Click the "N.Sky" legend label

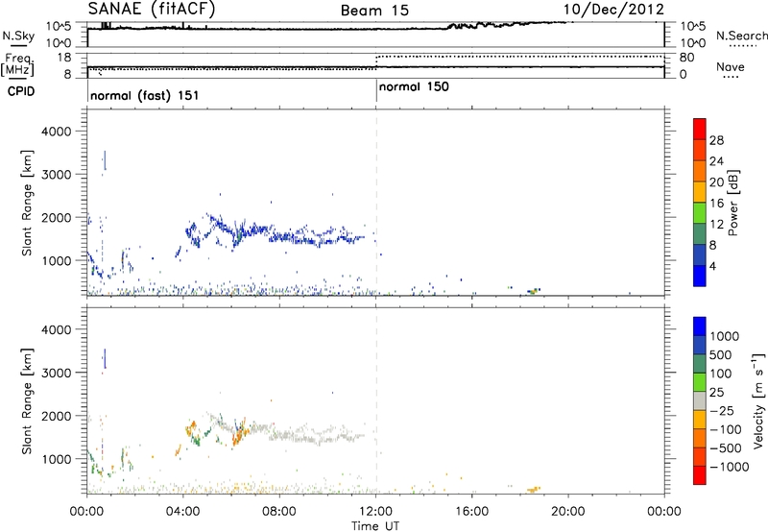[x=18, y=36]
